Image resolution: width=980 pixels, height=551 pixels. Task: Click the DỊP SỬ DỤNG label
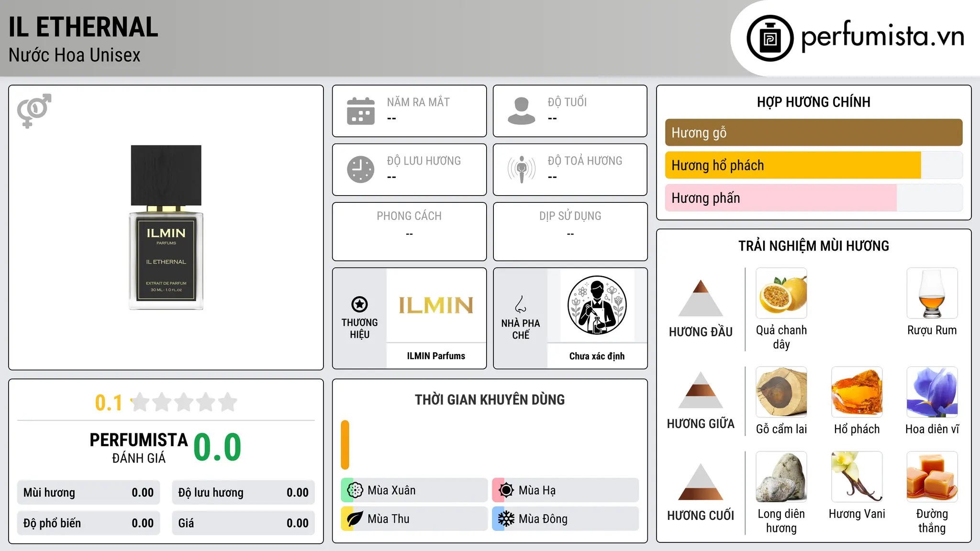tap(570, 216)
